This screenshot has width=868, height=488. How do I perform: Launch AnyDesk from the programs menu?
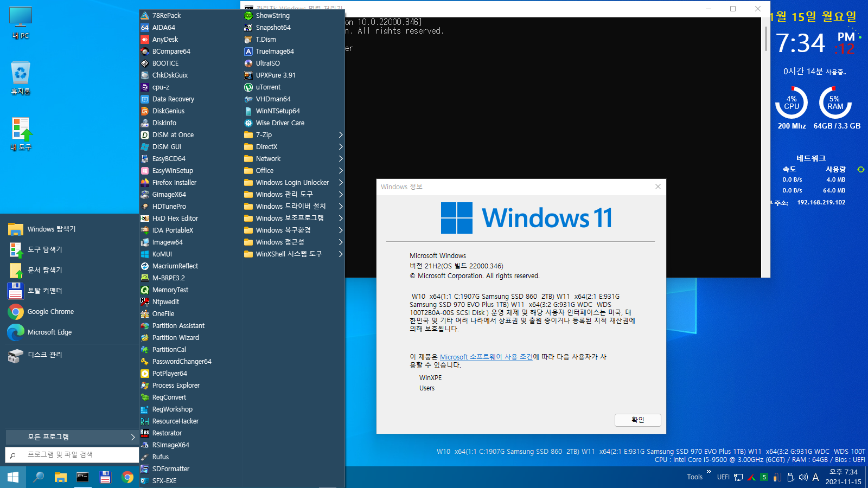(x=165, y=40)
